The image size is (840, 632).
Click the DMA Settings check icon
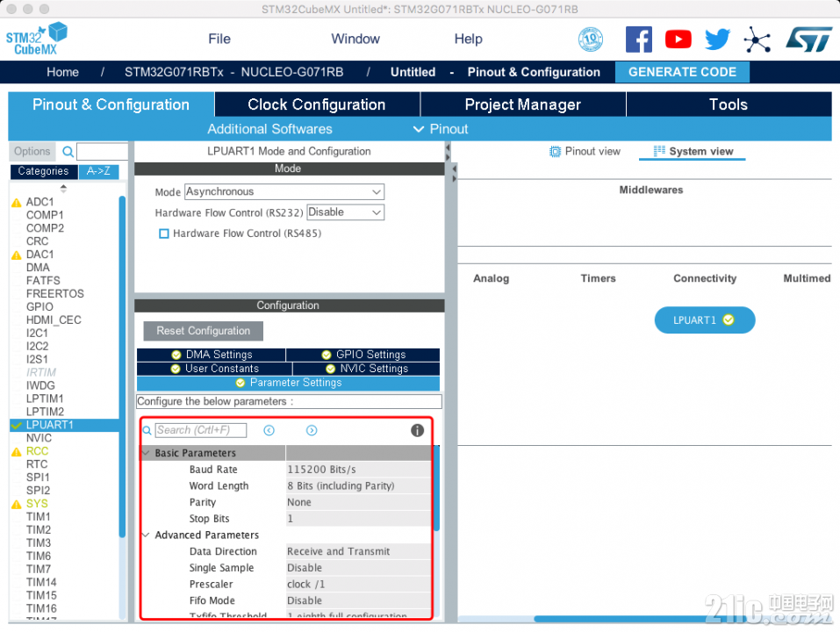[x=176, y=355]
